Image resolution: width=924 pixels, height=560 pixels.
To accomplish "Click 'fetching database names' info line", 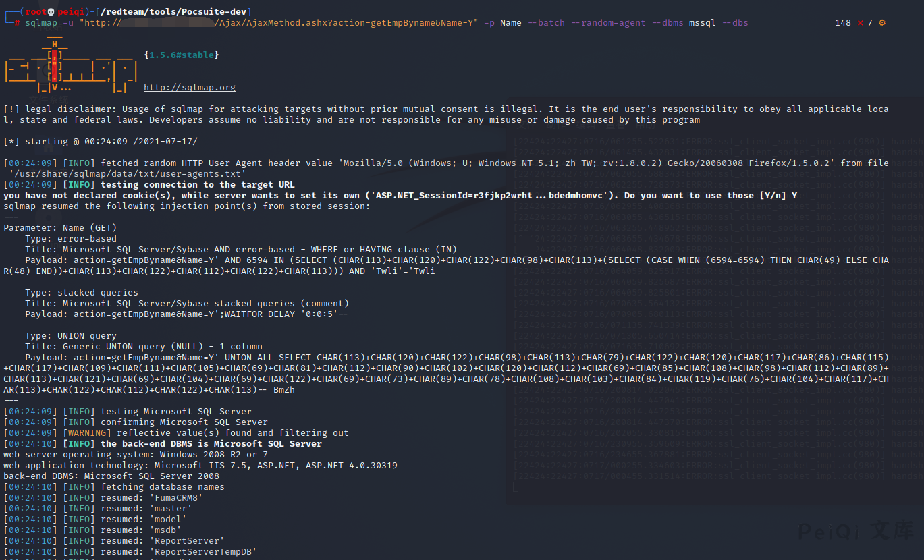I will pyautogui.click(x=114, y=487).
